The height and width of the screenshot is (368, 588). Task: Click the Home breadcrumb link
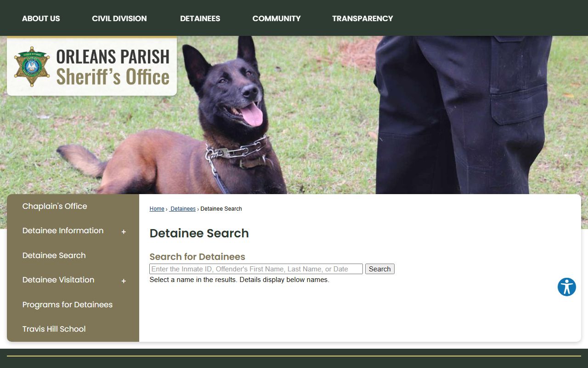click(157, 209)
